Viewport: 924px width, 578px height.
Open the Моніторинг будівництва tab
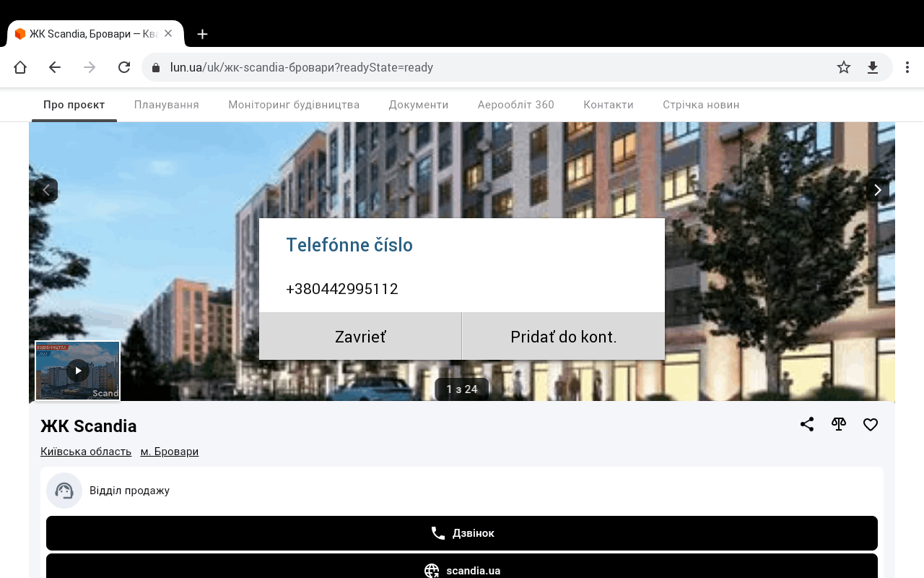point(294,105)
